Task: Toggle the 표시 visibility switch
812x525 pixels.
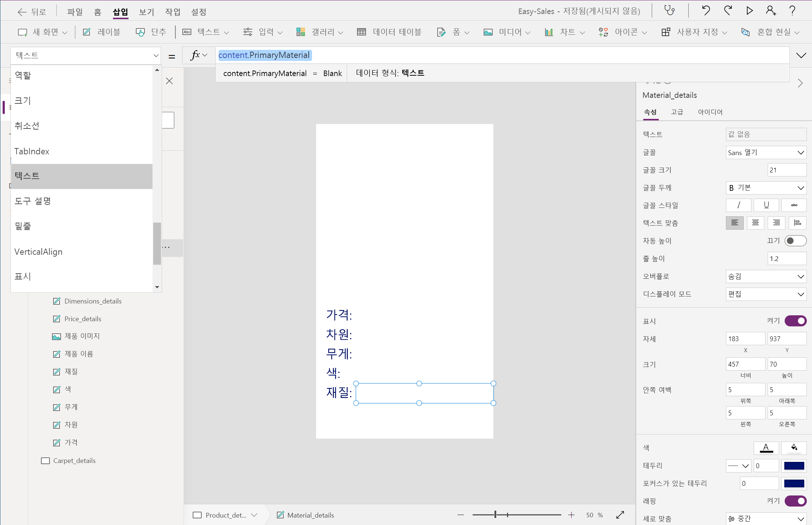Action: 795,321
